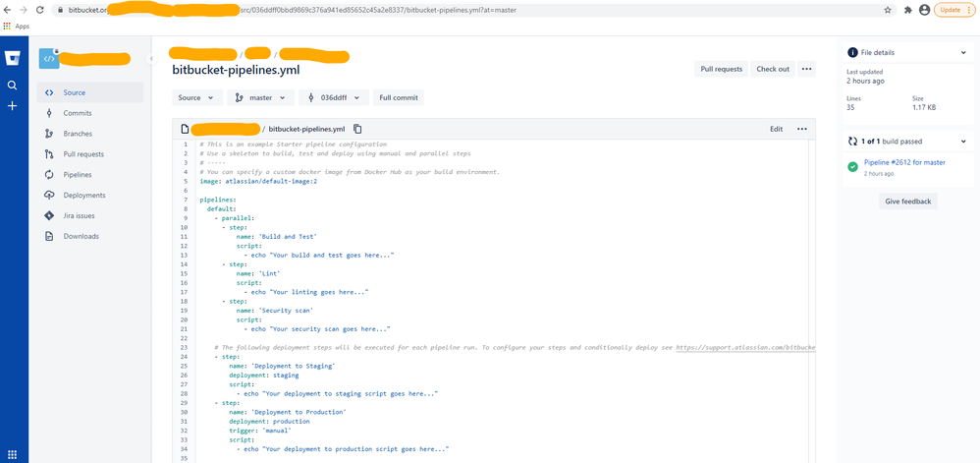Click the 1.17 KB size value
The image size is (980, 463).
tap(924, 107)
